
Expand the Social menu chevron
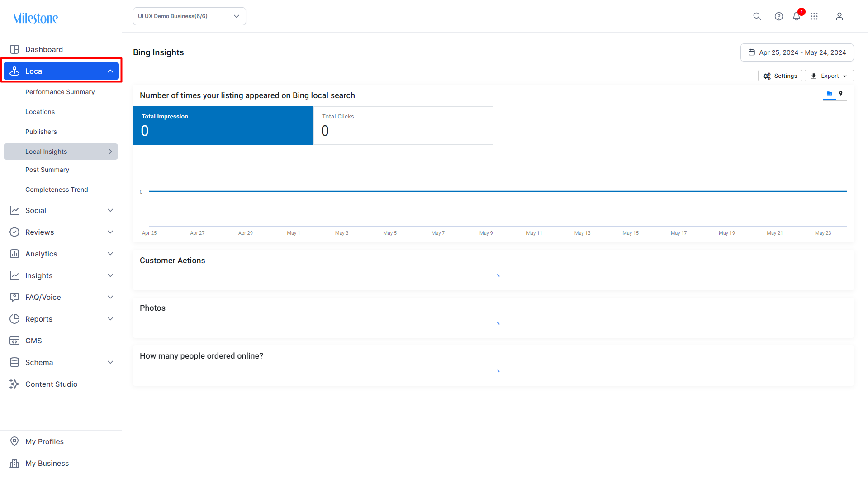[x=110, y=210]
